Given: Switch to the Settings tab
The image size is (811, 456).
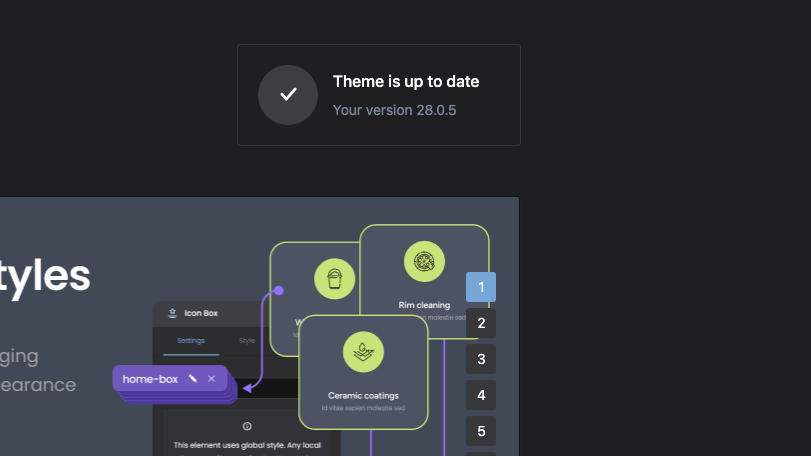Looking at the screenshot, I should [x=191, y=341].
